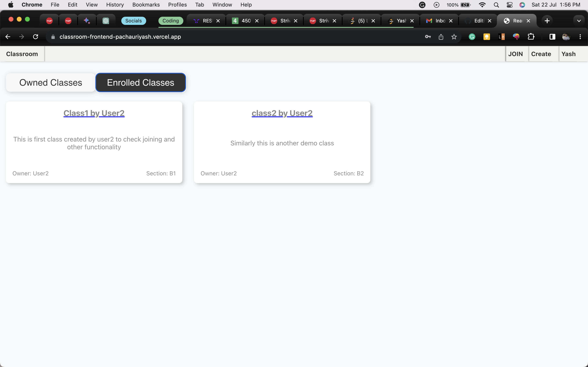Select the Enrolled Classes toggle
The height and width of the screenshot is (367, 588).
click(x=140, y=82)
